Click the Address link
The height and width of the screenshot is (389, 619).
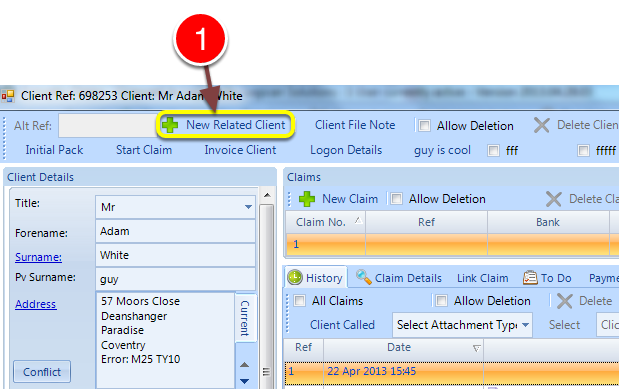(36, 304)
